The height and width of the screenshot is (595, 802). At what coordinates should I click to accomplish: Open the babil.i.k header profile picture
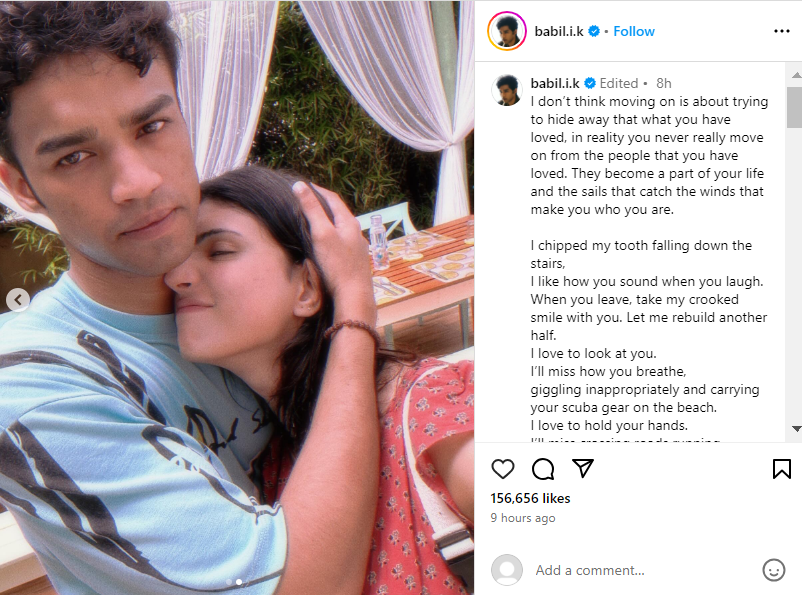coord(506,31)
